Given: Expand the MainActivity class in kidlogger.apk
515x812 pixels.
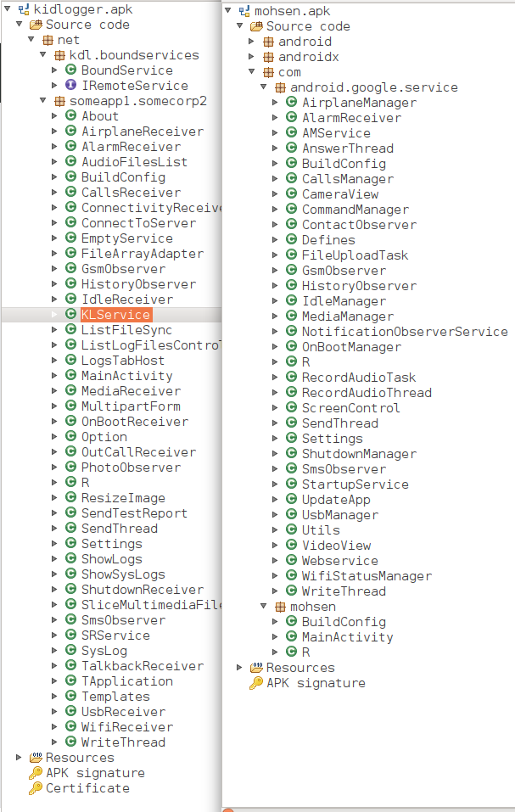Looking at the screenshot, I should click(x=54, y=375).
